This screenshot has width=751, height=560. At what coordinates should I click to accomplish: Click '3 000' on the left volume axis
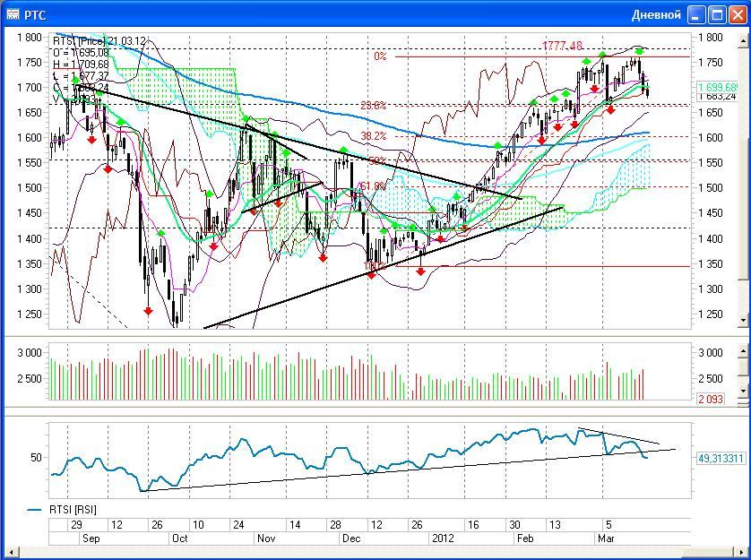[29, 353]
